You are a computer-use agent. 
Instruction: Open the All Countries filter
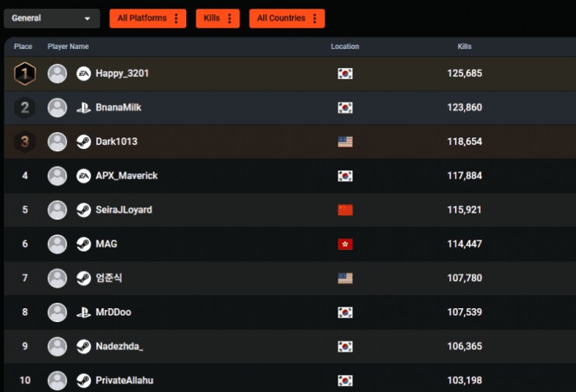(286, 19)
